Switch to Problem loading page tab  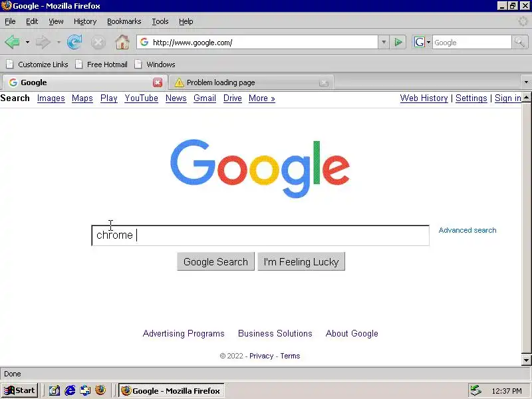pos(251,82)
